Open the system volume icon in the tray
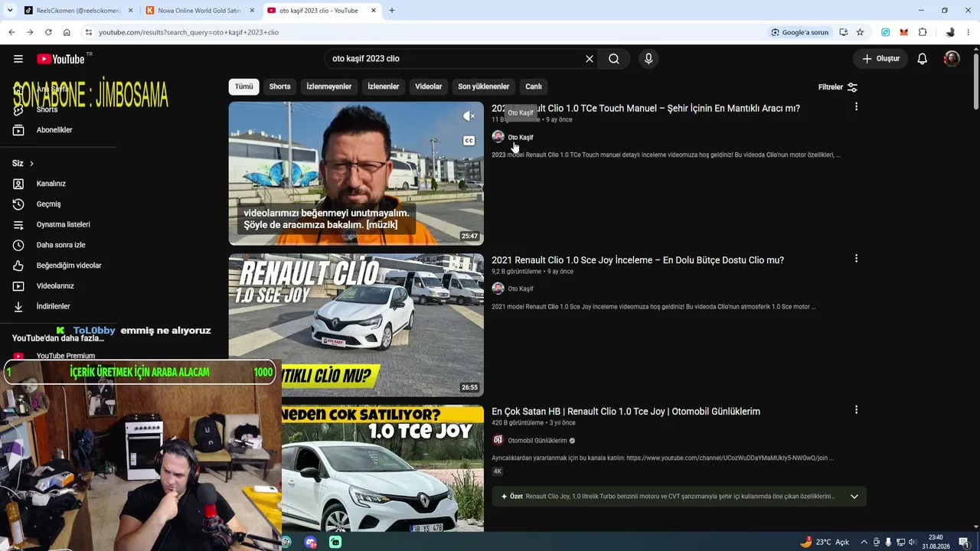Screen dimensions: 980x551 click(x=912, y=542)
